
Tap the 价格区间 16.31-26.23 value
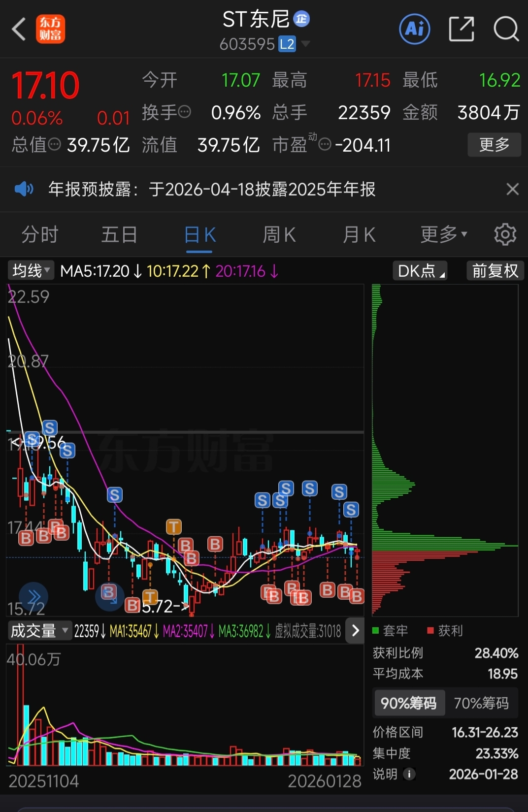[x=485, y=732]
